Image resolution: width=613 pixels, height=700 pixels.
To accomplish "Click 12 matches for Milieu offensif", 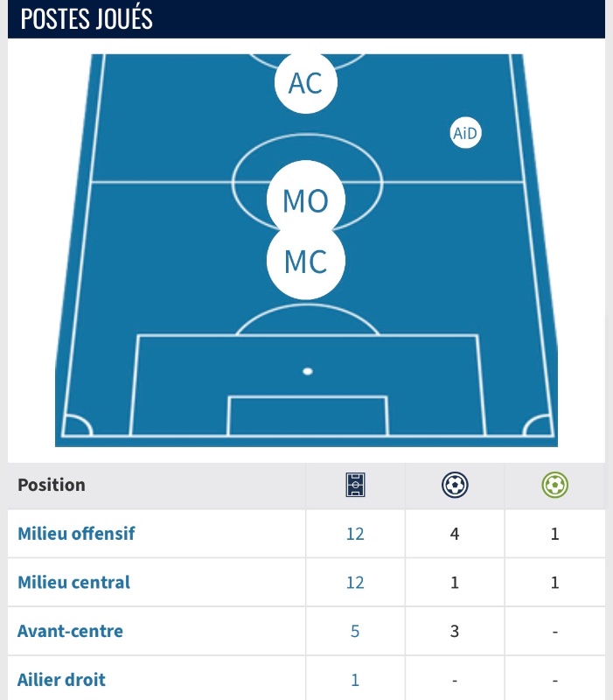I will point(355,534).
